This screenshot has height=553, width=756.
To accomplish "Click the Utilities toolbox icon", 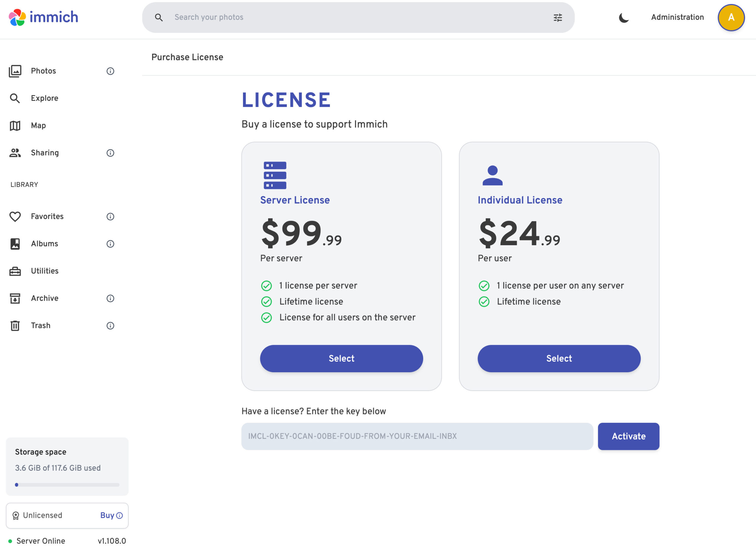I will click(15, 271).
